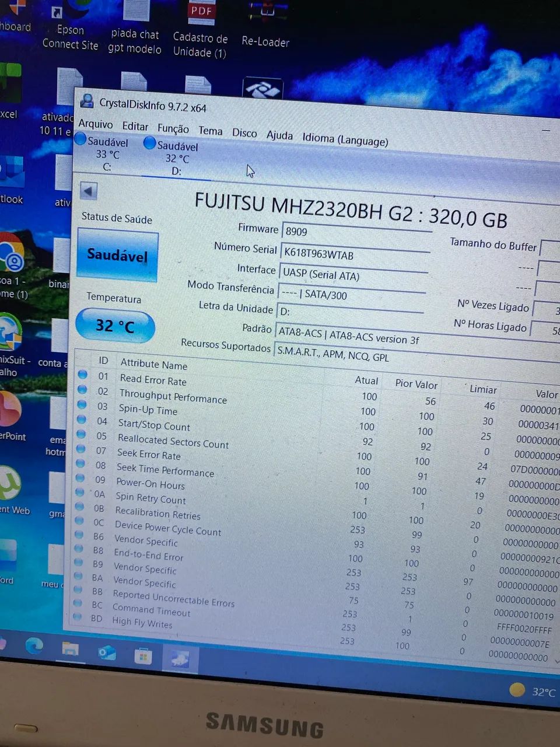The image size is (560, 747).
Task: Click the Interface field UASP (Serial ATA)
Action: pos(353,275)
